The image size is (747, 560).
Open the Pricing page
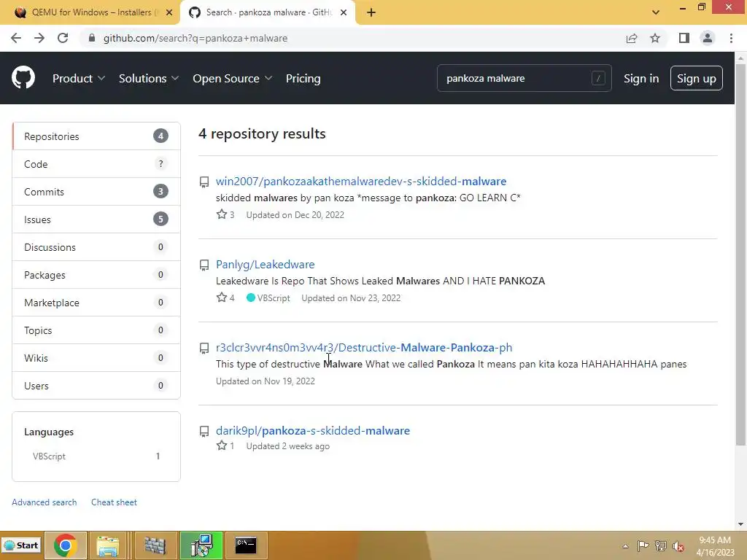pos(303,78)
